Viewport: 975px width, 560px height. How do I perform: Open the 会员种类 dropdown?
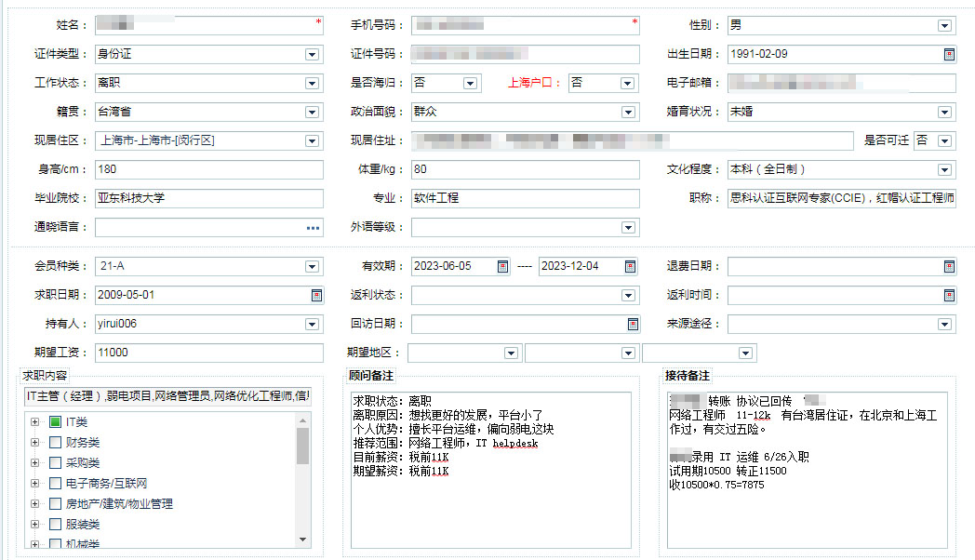313,267
